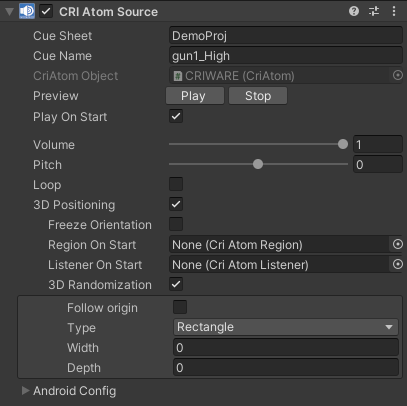
Task: Open object picker for Region On Start
Action: click(397, 244)
